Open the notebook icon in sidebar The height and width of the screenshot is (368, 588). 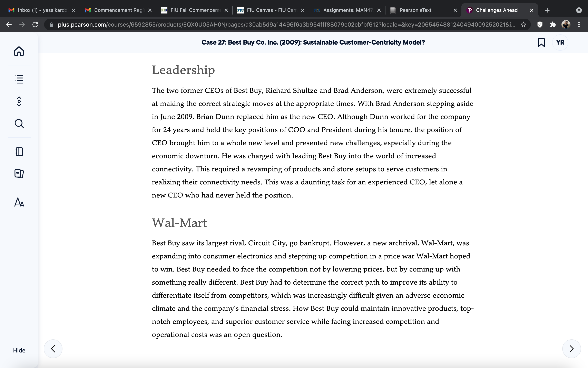(x=19, y=152)
